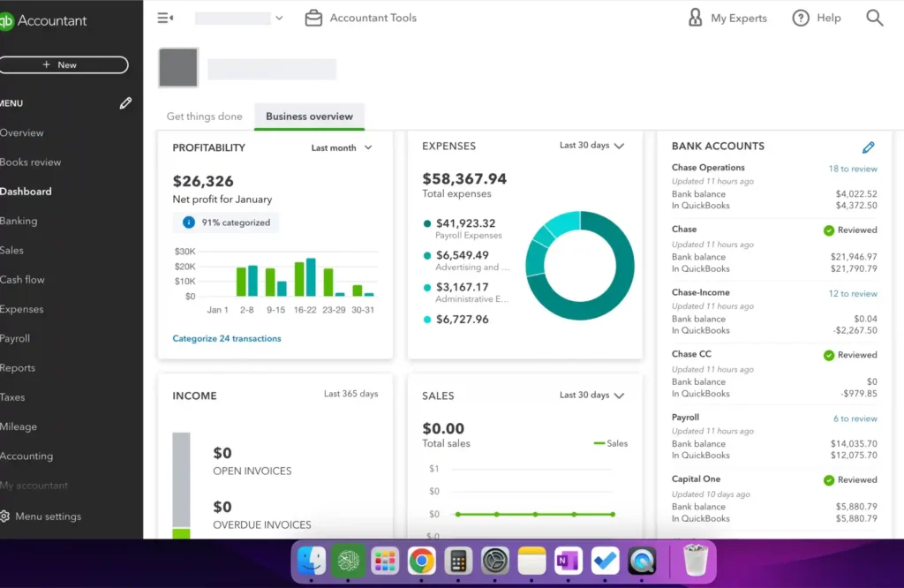Select Dashboard in the sidebar menu
Screen dimensions: 904x588
pos(26,192)
